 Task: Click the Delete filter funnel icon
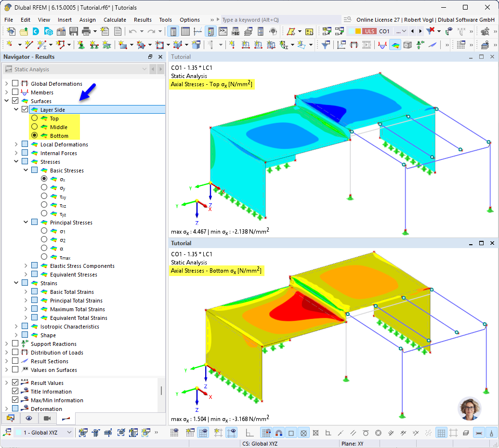pos(430,31)
